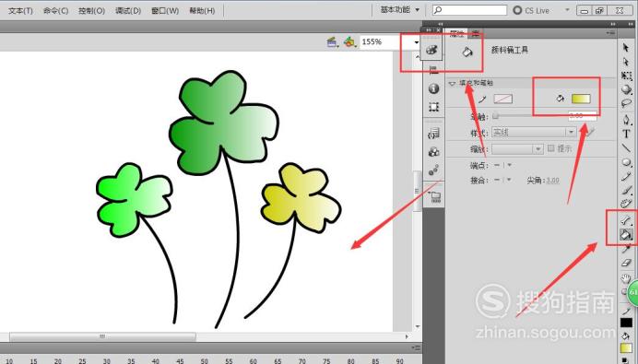Select the Line tool
Screen dimensions: 638x364
click(626, 148)
